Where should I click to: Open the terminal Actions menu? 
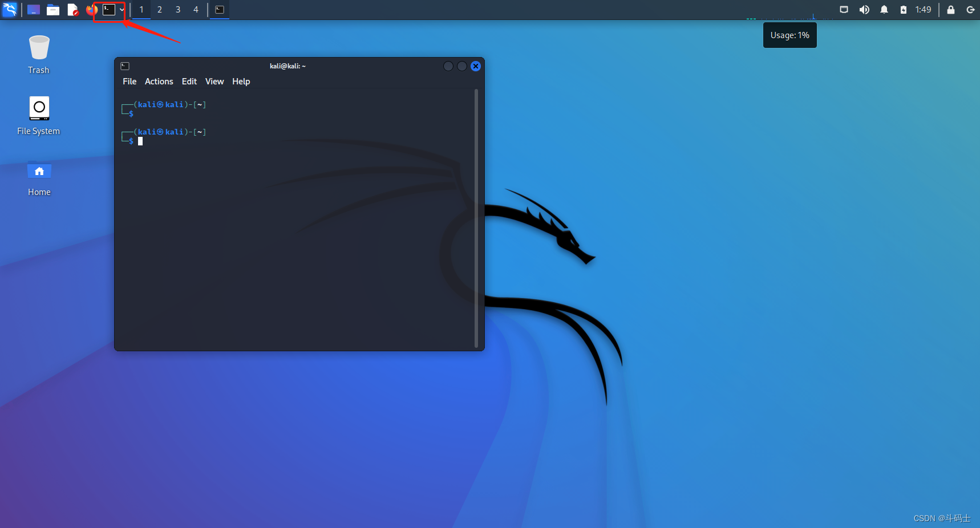coord(159,82)
